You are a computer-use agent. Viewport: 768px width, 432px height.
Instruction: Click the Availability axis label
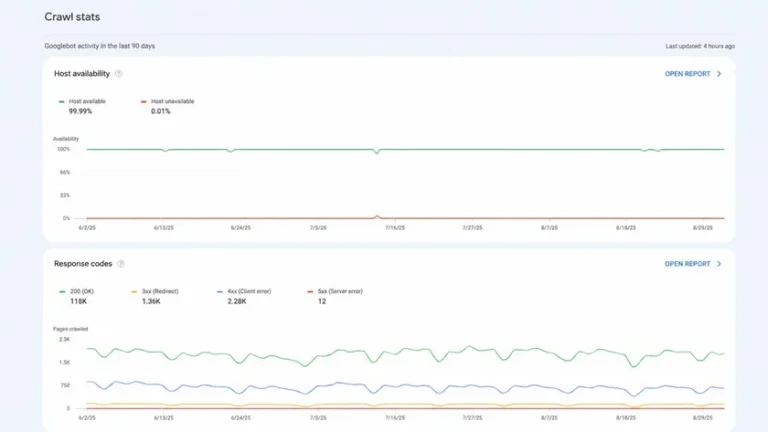coord(66,139)
